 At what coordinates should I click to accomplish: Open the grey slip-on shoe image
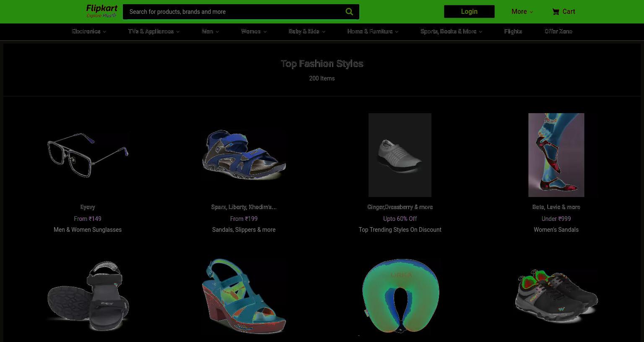(400, 155)
